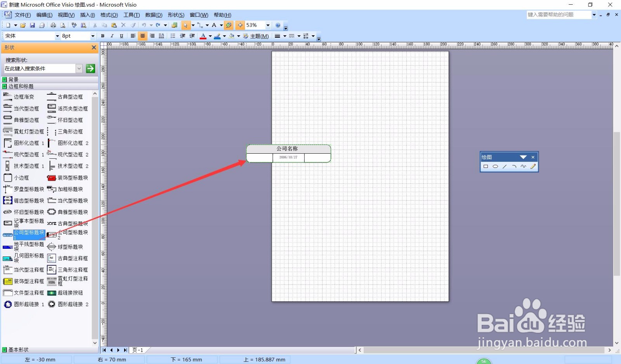
Task: Open the Theme (主题) pane
Action: (256, 36)
